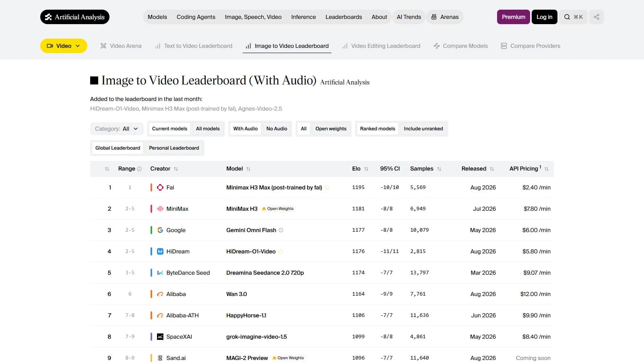Click the Google creator logo
Screen dimensions: 644x362
(160, 230)
